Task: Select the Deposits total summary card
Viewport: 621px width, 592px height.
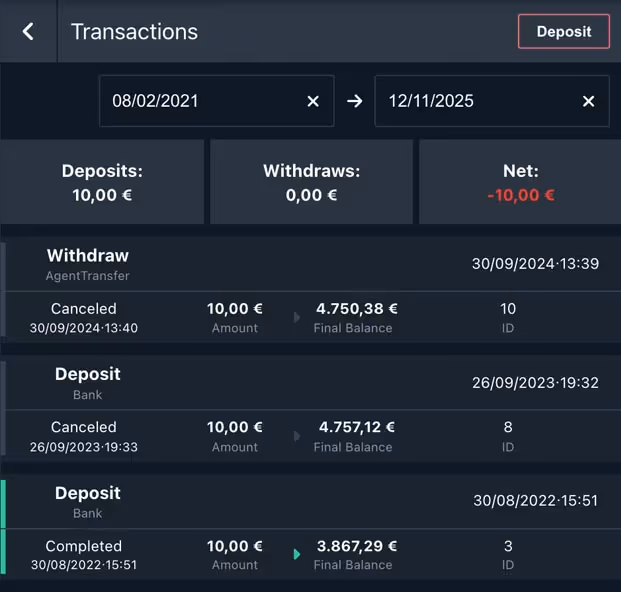Action: (x=102, y=182)
